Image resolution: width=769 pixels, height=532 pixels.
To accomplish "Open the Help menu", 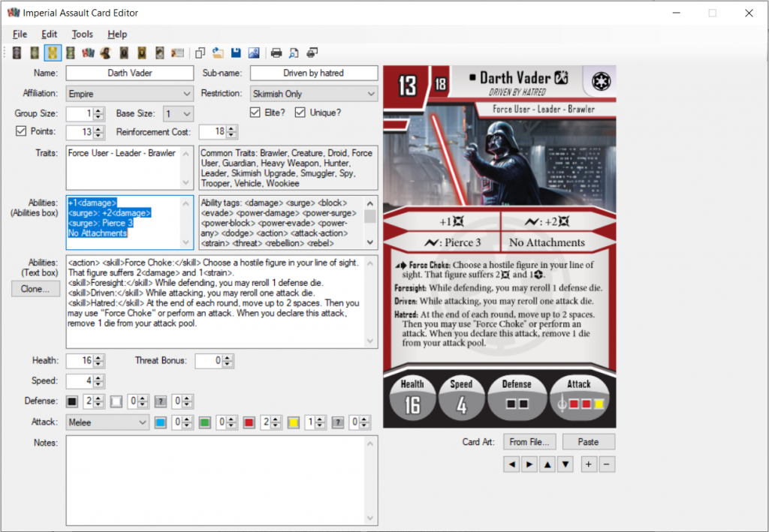I will 117,35.
